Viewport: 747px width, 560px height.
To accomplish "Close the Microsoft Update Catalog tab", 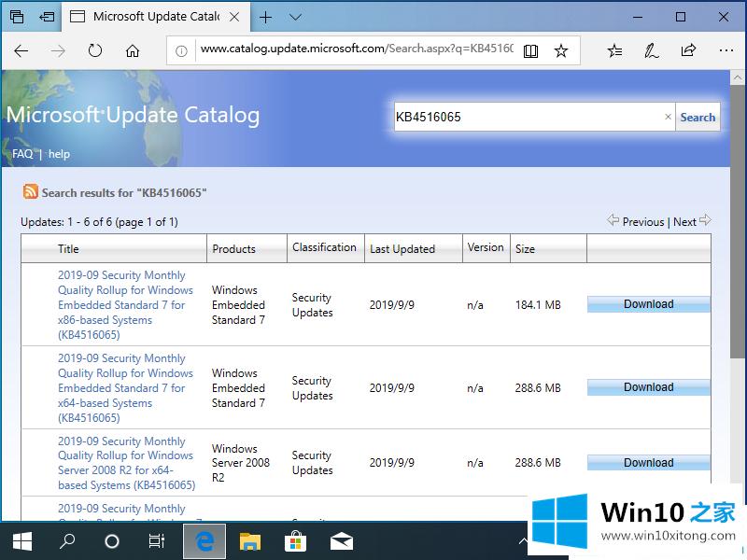I will 234,17.
